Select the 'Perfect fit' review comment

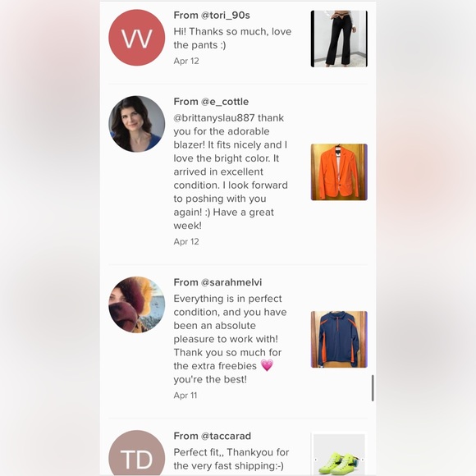pos(231,459)
